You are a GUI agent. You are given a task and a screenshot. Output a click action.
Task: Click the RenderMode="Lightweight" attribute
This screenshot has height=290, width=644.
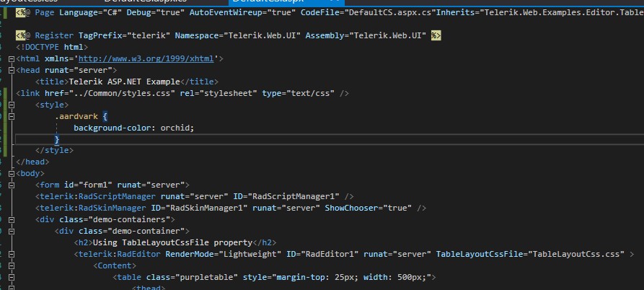(x=224, y=254)
